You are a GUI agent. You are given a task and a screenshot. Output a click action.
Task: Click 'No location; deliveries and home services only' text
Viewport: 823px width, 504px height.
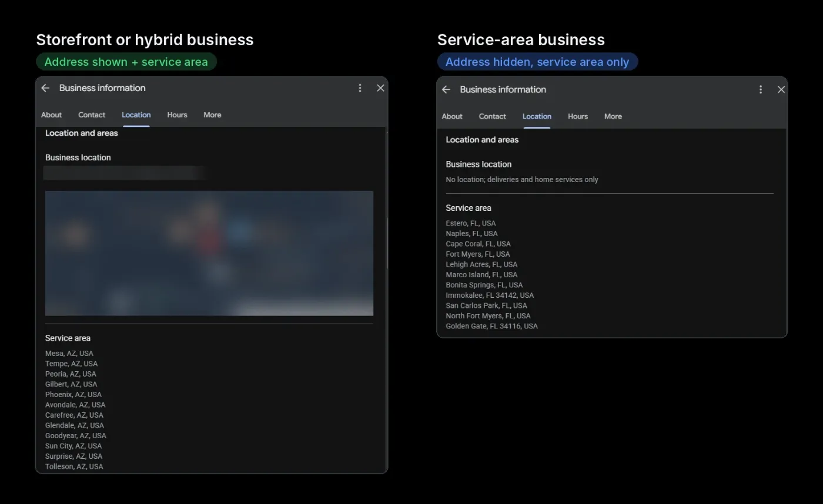click(x=522, y=180)
